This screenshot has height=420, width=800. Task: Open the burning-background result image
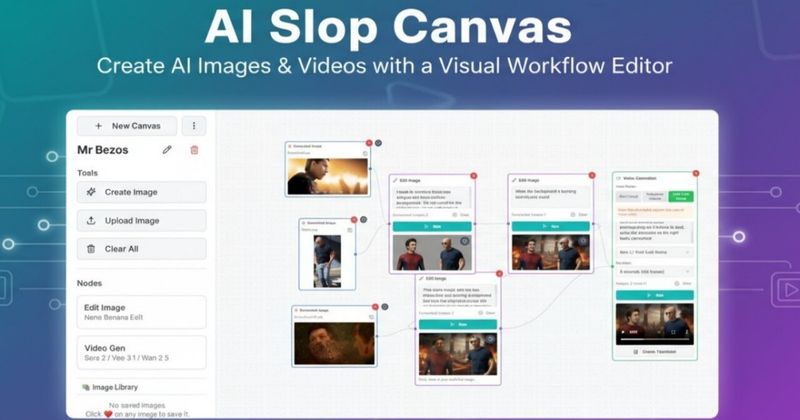click(x=551, y=252)
